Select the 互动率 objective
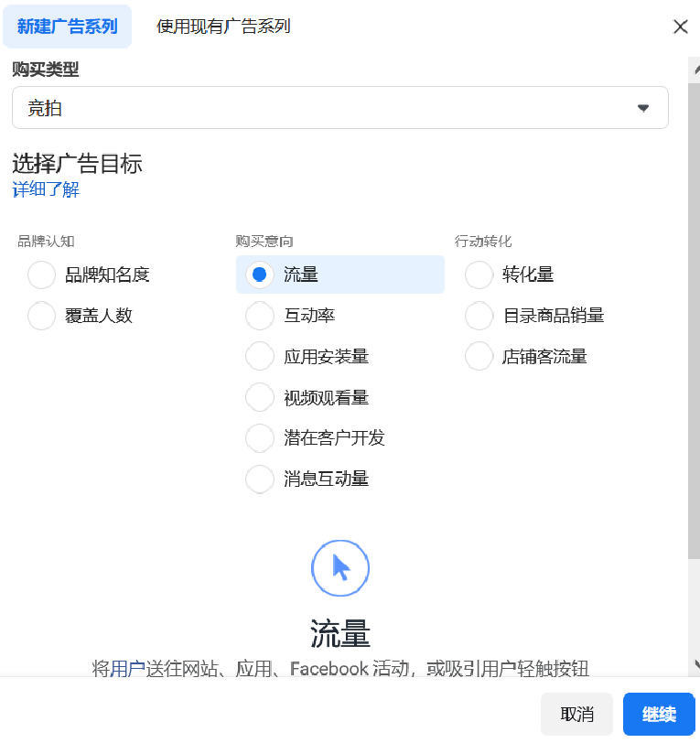 pos(260,316)
